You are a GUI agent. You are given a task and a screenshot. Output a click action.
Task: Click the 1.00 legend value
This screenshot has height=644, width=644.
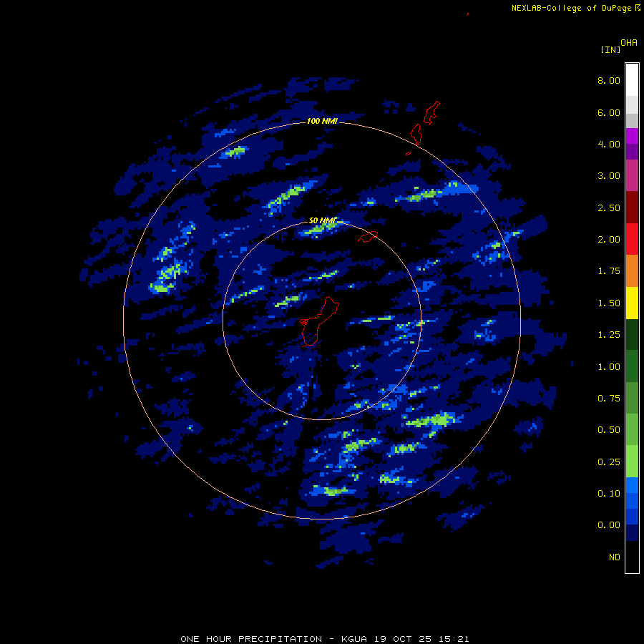[609, 367]
